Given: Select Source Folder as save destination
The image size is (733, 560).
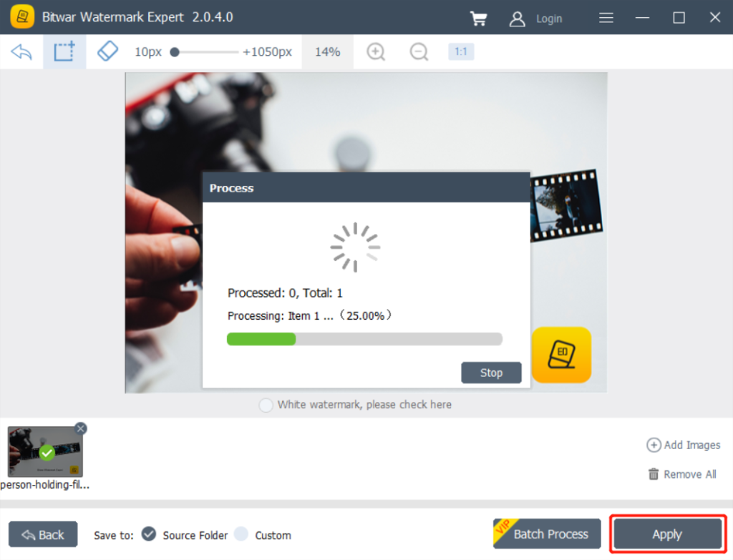Looking at the screenshot, I should pyautogui.click(x=149, y=534).
